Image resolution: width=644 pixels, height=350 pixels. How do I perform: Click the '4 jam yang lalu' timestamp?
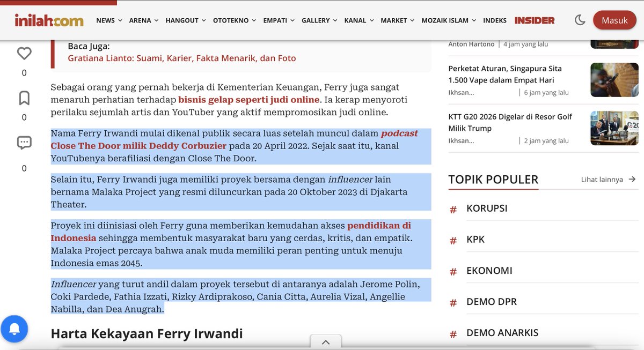(526, 44)
